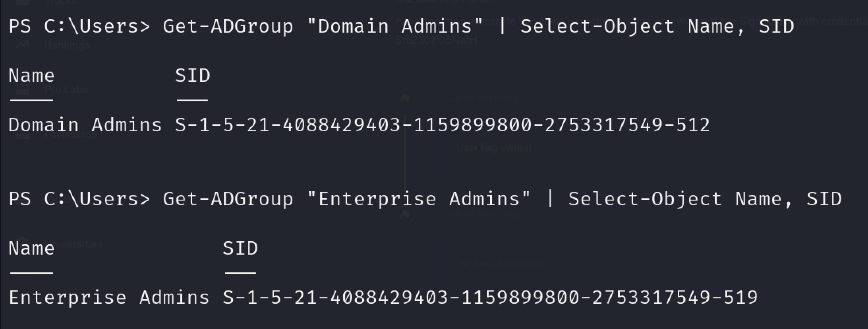
Task: Select the faint Submit Root Flag text
Action: click(x=481, y=215)
